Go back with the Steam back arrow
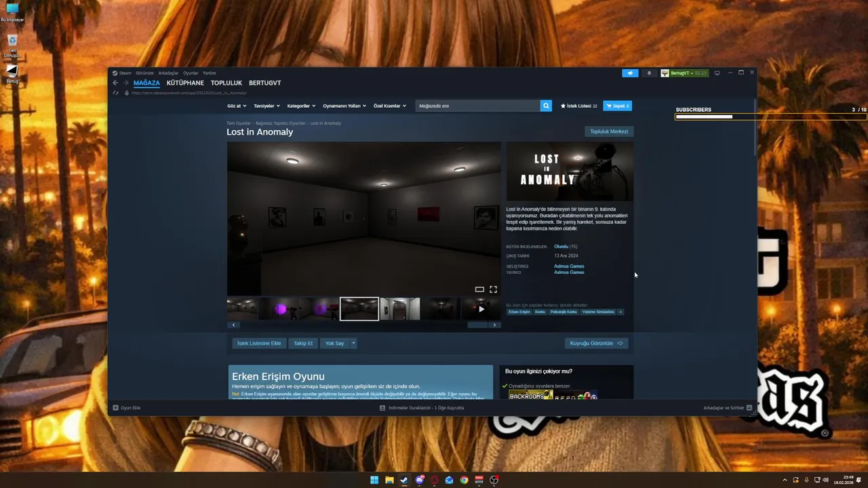This screenshot has height=488, width=868. pyautogui.click(x=115, y=83)
